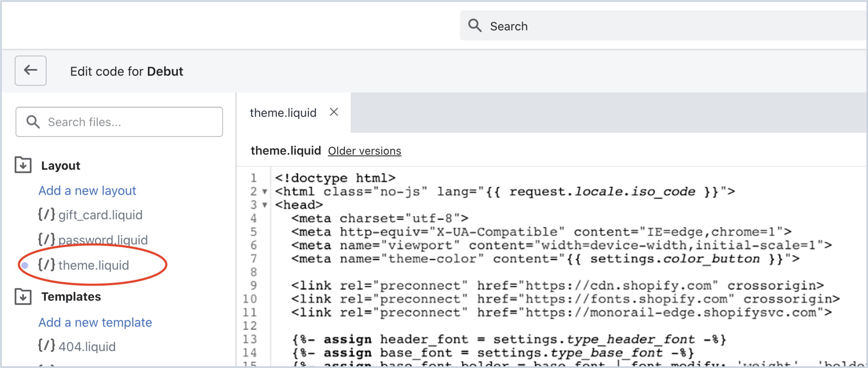Click the monorail-edge preconnect line
Image resolution: width=868 pixels, height=368 pixels.
click(561, 313)
